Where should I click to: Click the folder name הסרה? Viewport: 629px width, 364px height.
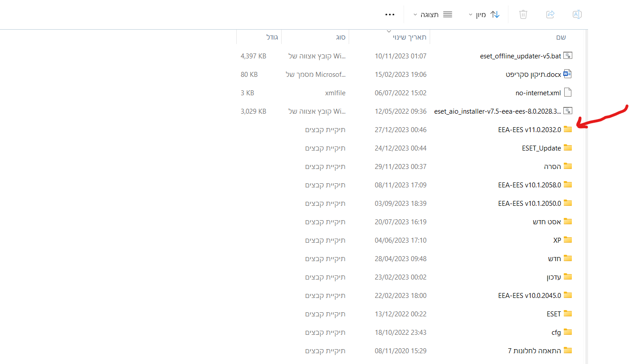[x=553, y=167]
